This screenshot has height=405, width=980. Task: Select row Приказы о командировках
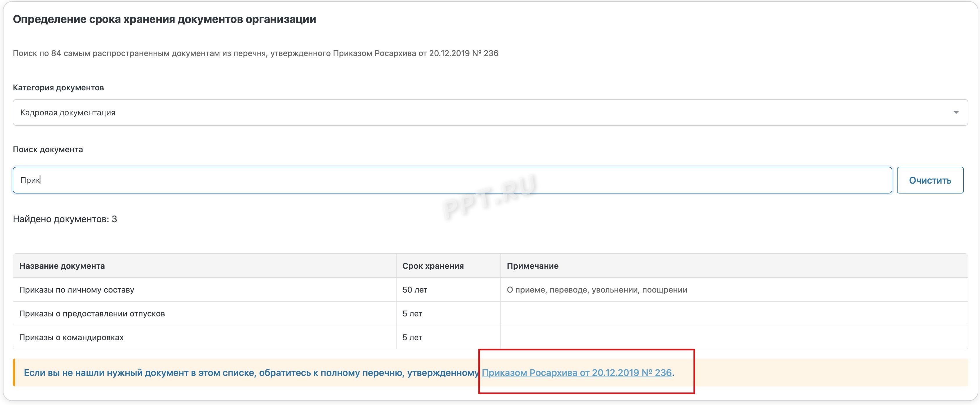coord(490,337)
